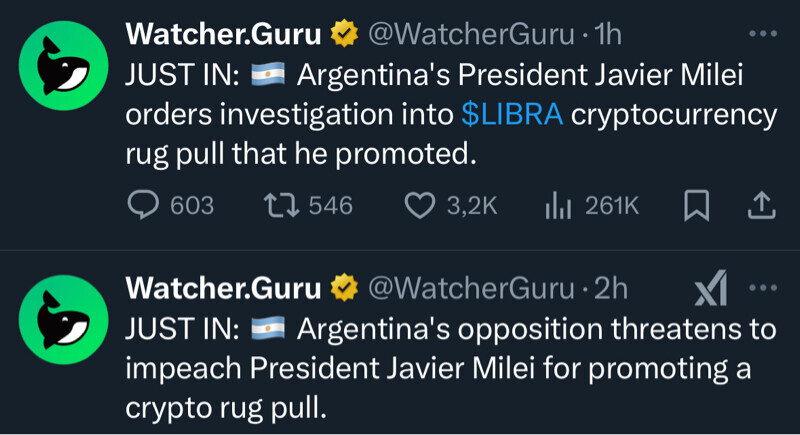This screenshot has width=800, height=435.
Task: Open more options on first tweet
Action: pyautogui.click(x=762, y=34)
